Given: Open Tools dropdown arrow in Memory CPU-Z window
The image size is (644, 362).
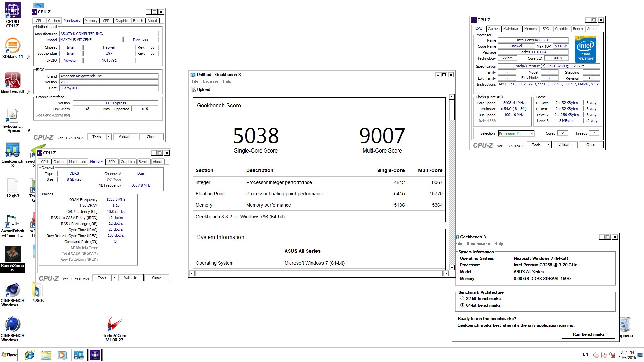Looking at the screenshot, I should 114,278.
